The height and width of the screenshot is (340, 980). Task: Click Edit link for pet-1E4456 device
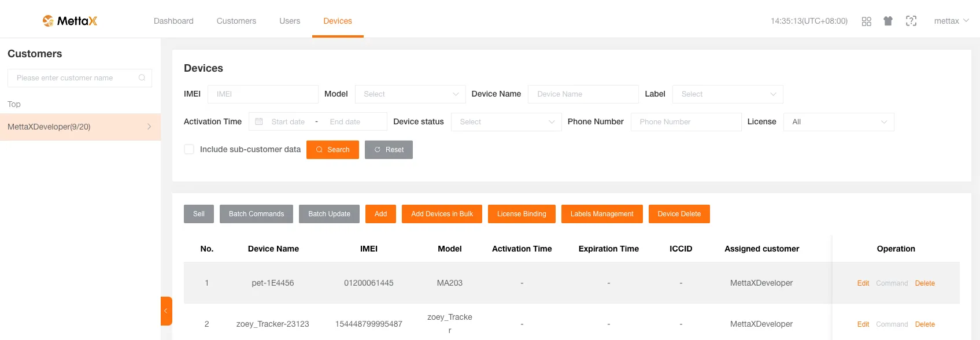[863, 283]
